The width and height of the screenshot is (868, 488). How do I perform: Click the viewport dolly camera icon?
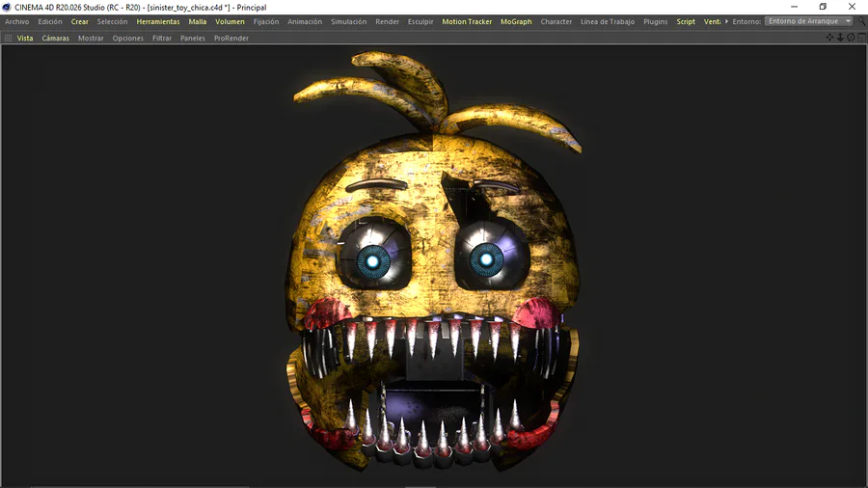(x=840, y=37)
